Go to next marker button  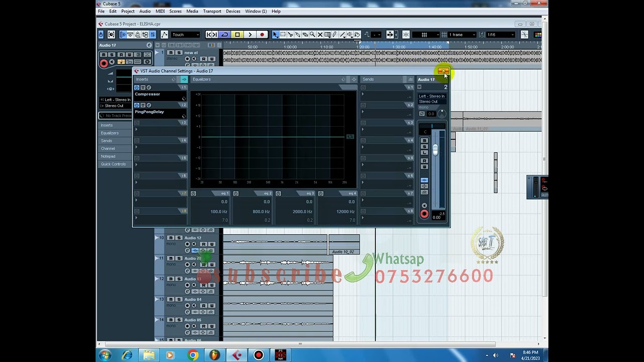(215, 35)
